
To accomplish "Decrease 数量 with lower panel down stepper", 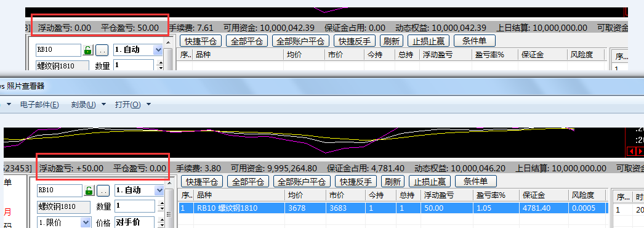I will [x=161, y=209].
